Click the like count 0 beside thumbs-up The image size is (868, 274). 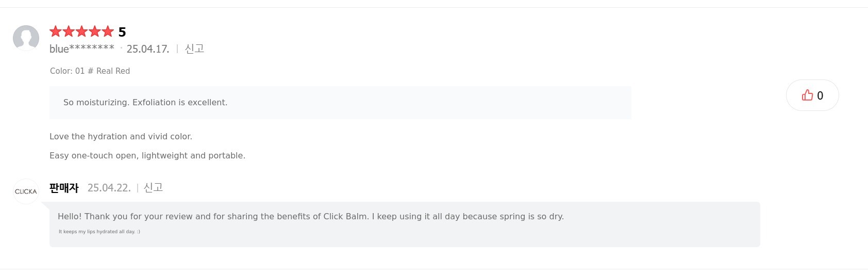820,95
